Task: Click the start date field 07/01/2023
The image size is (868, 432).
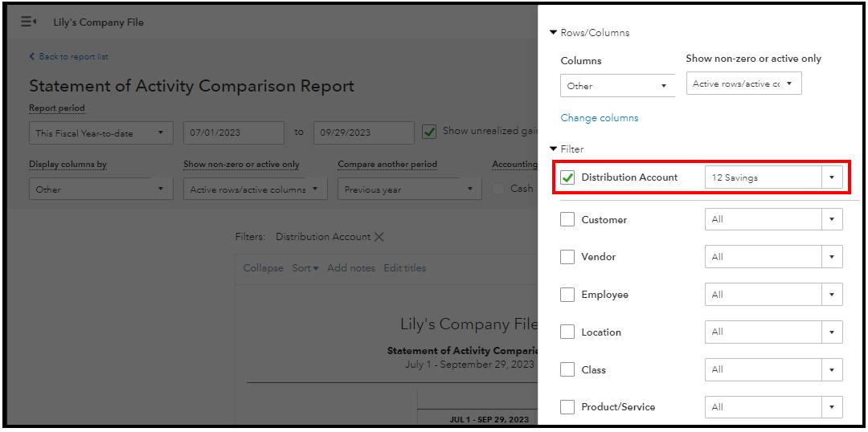Action: coord(233,133)
